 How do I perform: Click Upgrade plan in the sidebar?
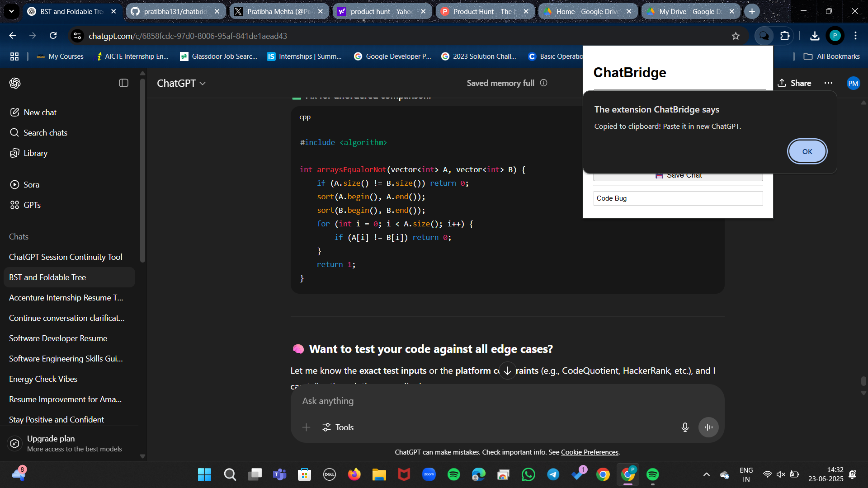tap(69, 443)
